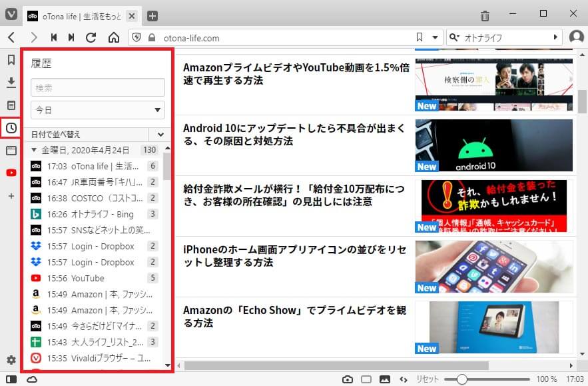Read AmazonプライムビデオやYouTube動画 article

coord(296,73)
